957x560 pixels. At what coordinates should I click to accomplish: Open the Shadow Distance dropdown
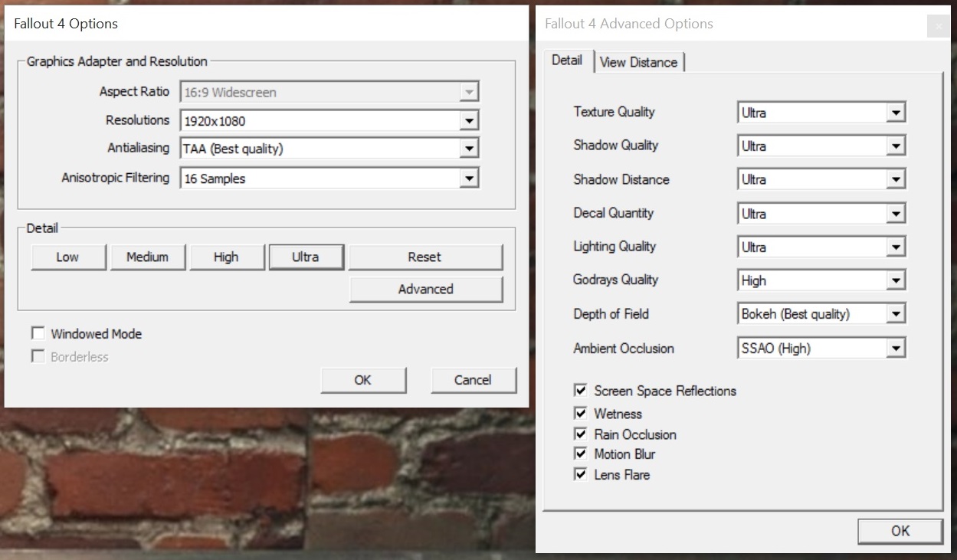[x=821, y=180]
